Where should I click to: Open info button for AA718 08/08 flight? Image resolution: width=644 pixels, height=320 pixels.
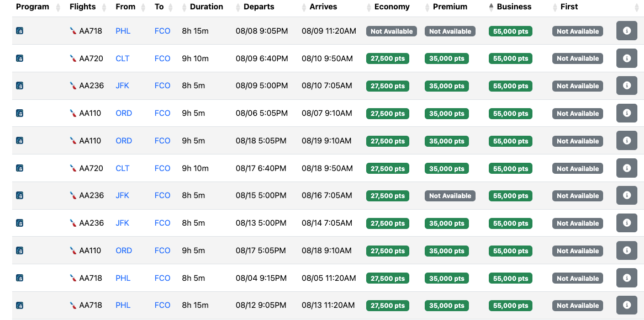pos(627,31)
